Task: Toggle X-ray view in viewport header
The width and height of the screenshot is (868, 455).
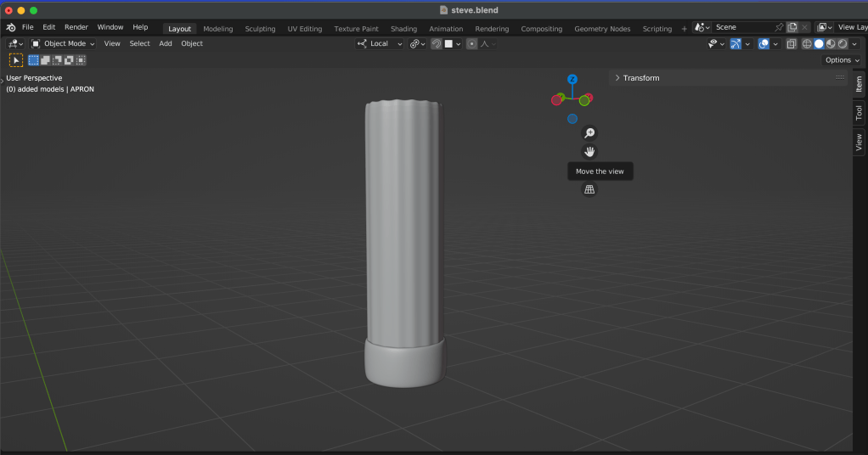Action: click(x=792, y=44)
